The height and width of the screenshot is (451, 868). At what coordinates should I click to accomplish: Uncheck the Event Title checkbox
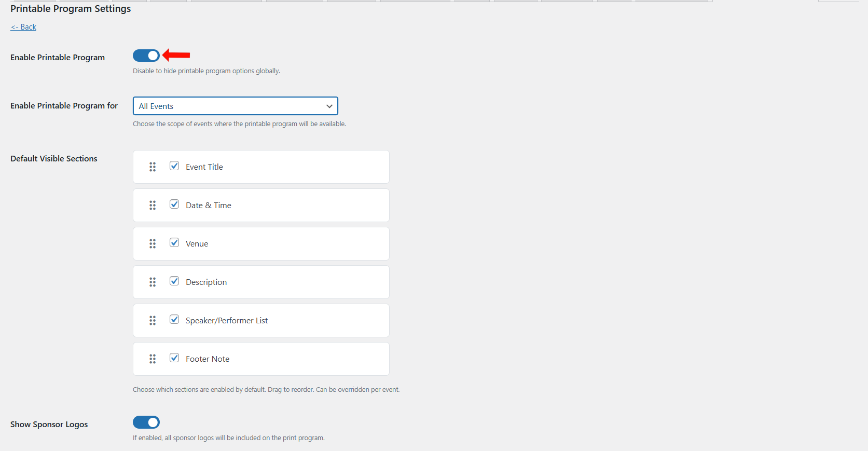(174, 166)
